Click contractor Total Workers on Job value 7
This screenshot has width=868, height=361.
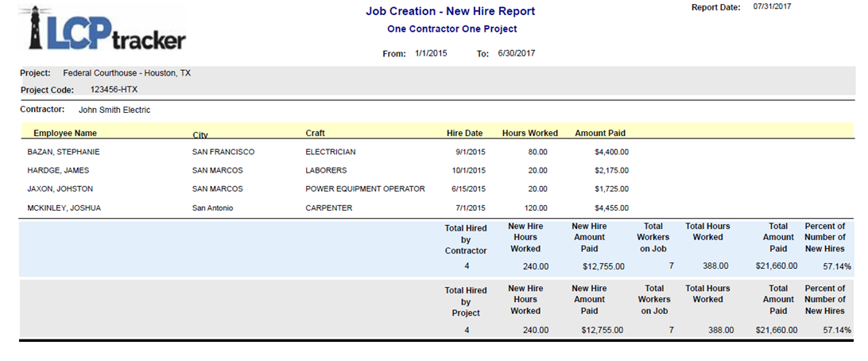pos(671,266)
